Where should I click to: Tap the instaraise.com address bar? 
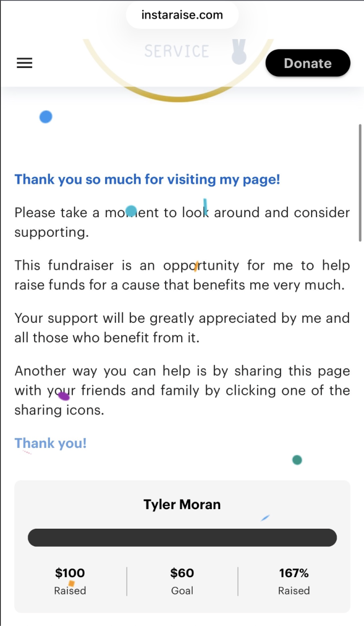coord(182,15)
